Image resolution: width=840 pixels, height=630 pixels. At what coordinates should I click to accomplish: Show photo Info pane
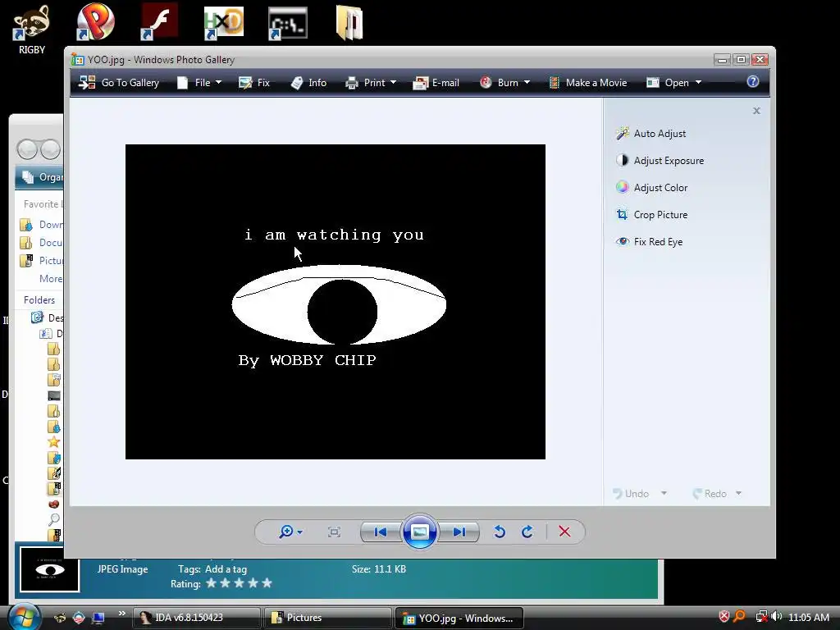click(308, 83)
